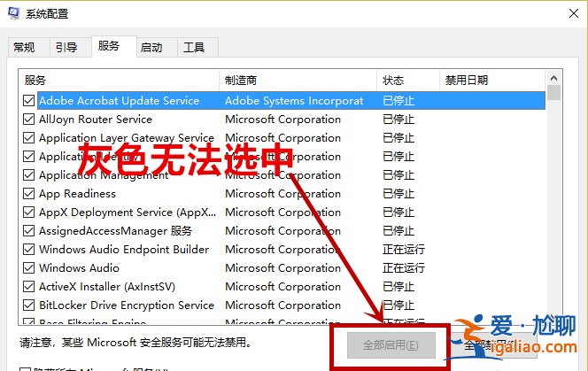Select ActiveX Installer (AxInstSV) row
This screenshot has width=588, height=371.
(x=283, y=287)
